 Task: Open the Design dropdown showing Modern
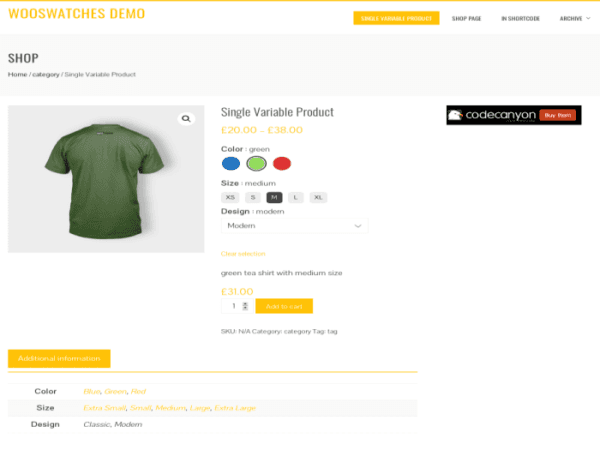point(295,226)
